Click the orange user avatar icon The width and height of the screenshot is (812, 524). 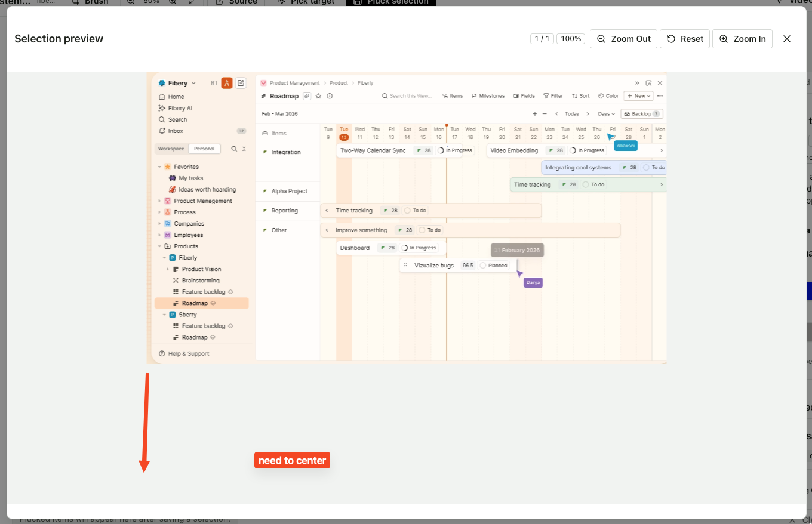coord(227,83)
